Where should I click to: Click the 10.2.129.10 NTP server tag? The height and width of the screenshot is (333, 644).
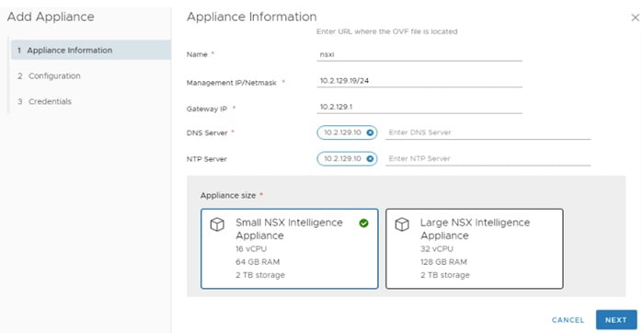coord(343,159)
